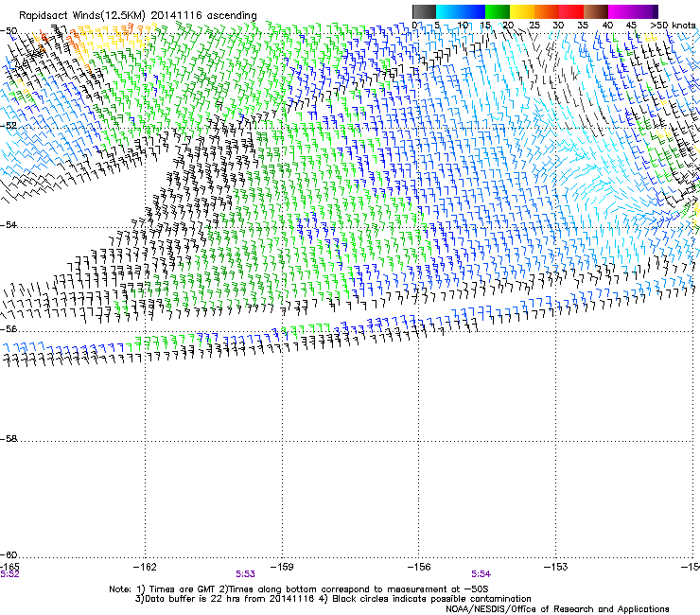Click the 'NOAA/NESDIS/Office of Research and Applications' credit
This screenshot has height=615, width=700.
click(x=557, y=609)
